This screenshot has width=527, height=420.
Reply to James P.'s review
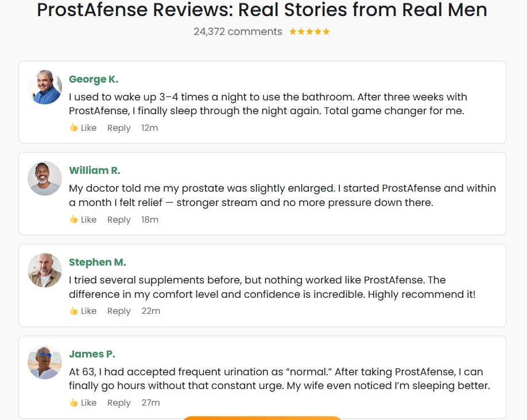(x=119, y=403)
